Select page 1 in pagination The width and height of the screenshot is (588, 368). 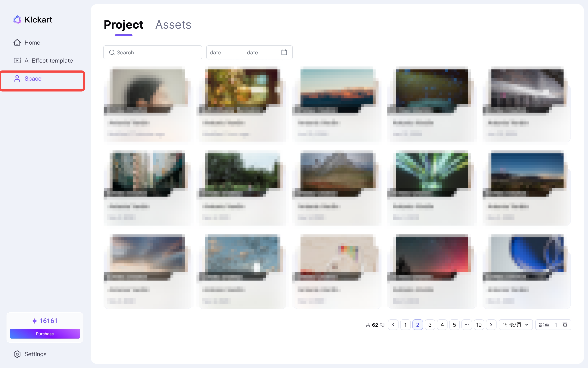[405, 325]
